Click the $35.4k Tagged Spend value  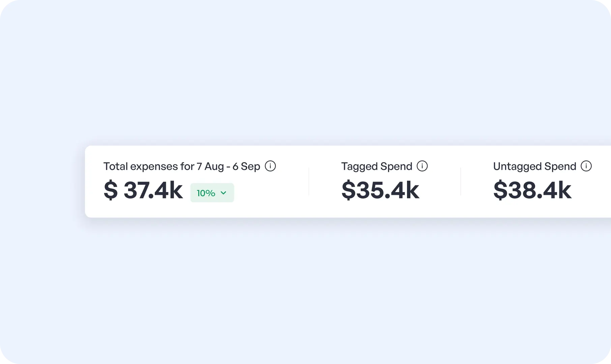[x=381, y=190]
